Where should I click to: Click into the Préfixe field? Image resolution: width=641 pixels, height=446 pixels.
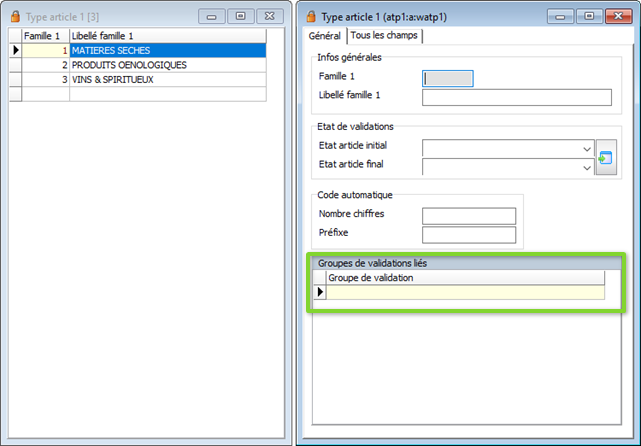469,235
